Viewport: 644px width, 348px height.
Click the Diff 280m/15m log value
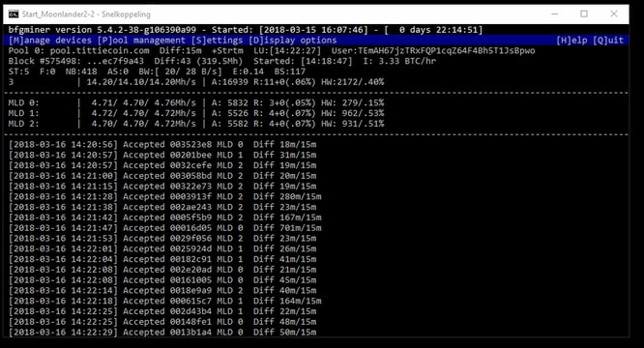click(x=287, y=196)
